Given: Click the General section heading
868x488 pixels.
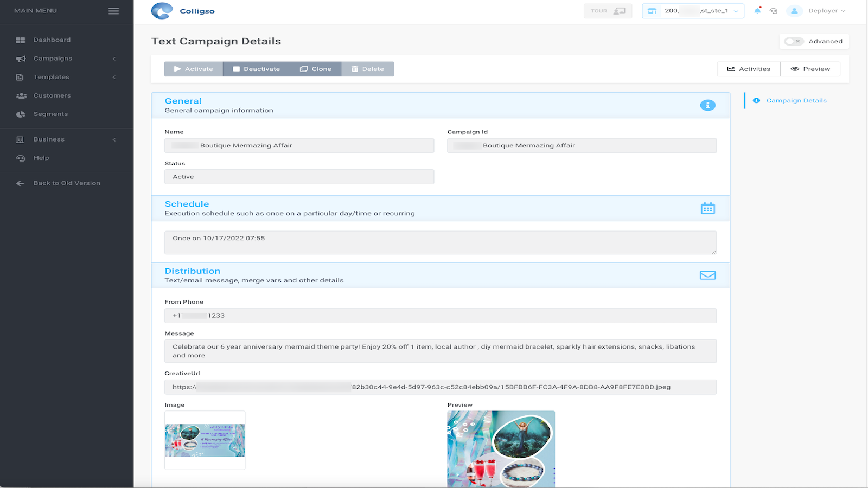Looking at the screenshot, I should click(x=183, y=101).
